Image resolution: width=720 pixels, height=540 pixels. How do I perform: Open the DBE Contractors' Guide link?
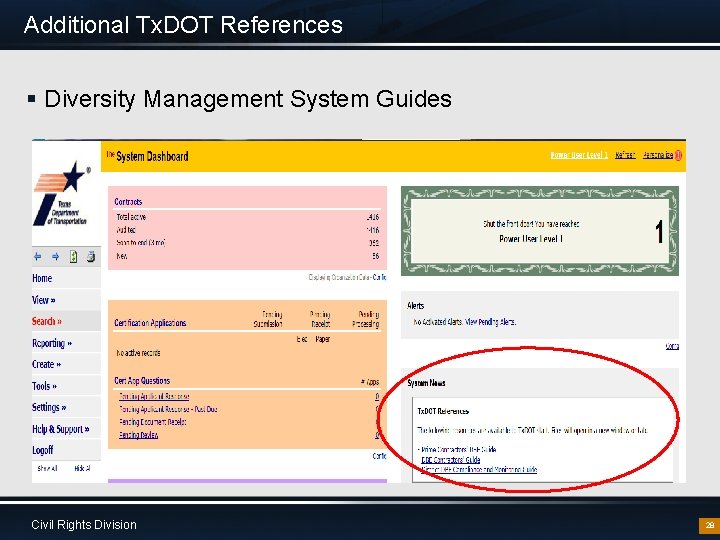click(450, 459)
